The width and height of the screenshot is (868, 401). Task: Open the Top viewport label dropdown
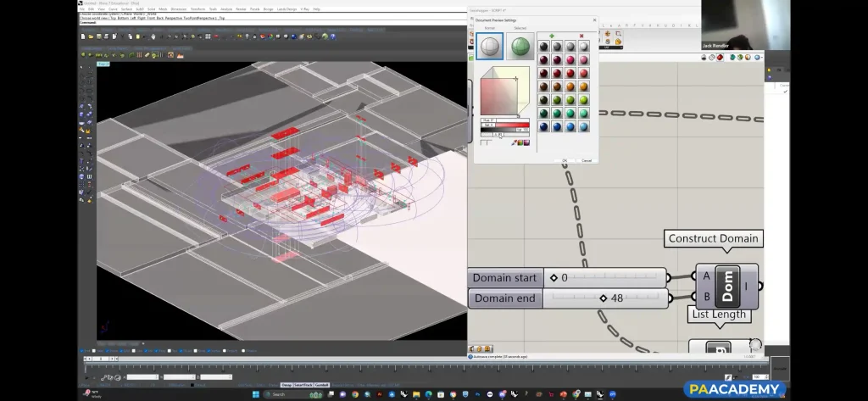103,64
